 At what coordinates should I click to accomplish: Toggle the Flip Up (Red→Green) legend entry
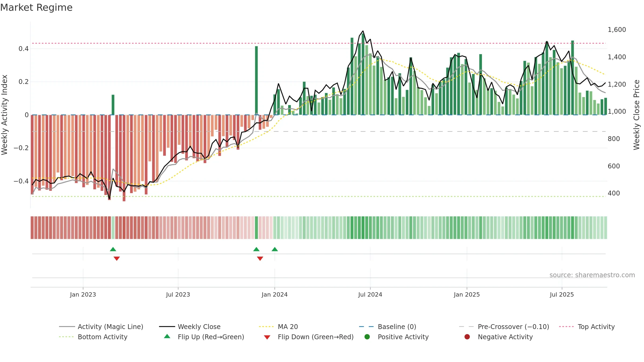pyautogui.click(x=204, y=337)
